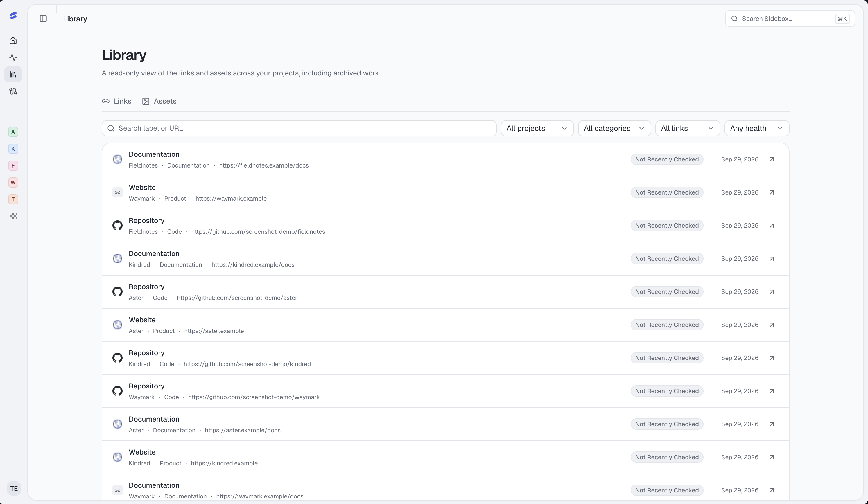This screenshot has width=868, height=504.
Task: Click the Library breadcrumb title
Action: pyautogui.click(x=75, y=19)
